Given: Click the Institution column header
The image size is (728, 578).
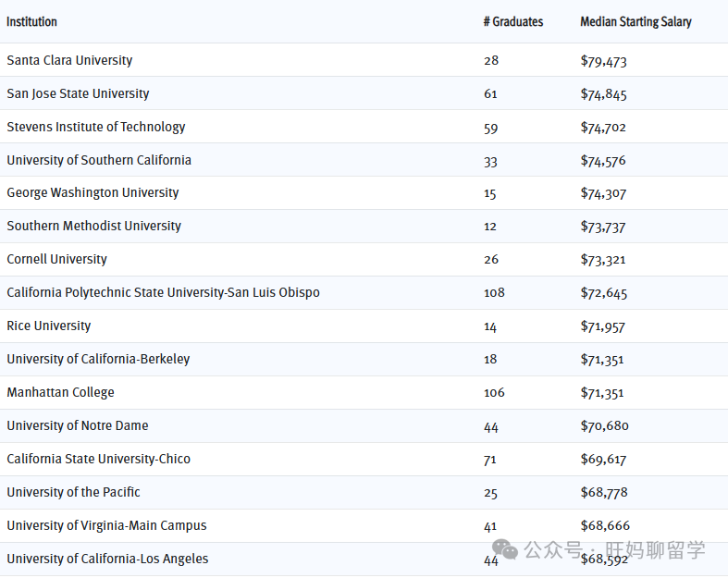Looking at the screenshot, I should tap(31, 22).
